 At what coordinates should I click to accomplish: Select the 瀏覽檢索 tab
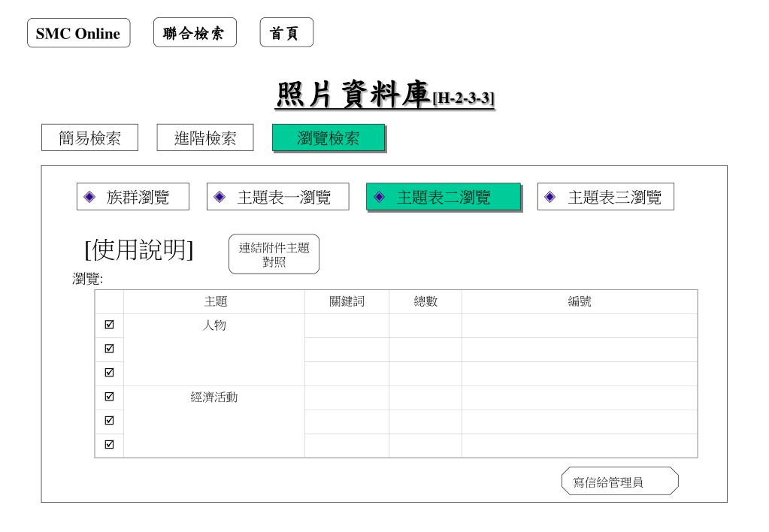click(328, 138)
